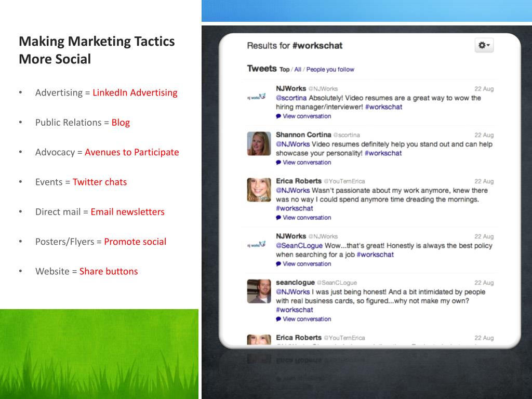This screenshot has height=399, width=532.
Task: Open Shannon Cortina name link
Action: [303, 135]
